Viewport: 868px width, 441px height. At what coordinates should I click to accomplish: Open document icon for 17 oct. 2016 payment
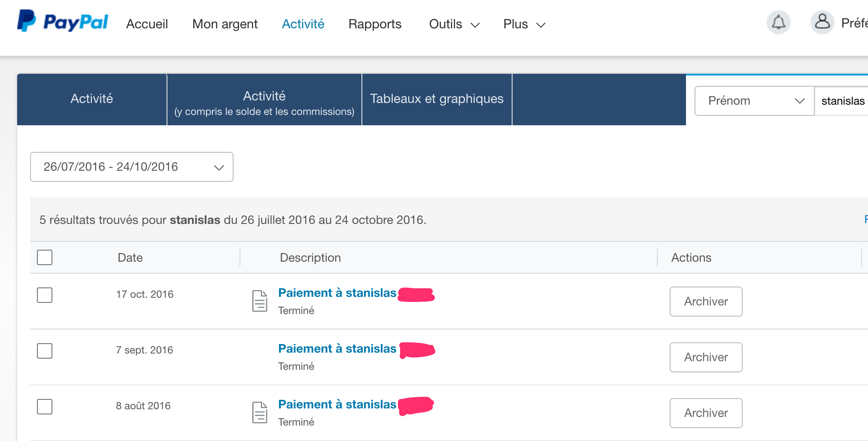[x=260, y=301]
